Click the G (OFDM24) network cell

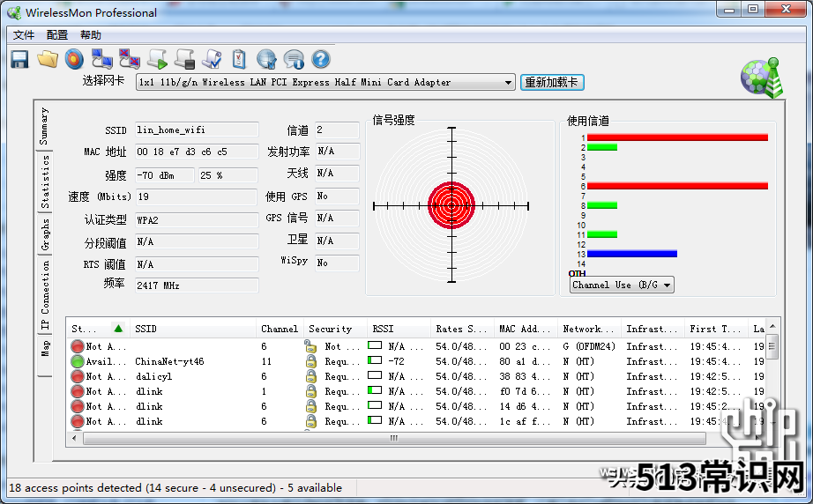(589, 346)
